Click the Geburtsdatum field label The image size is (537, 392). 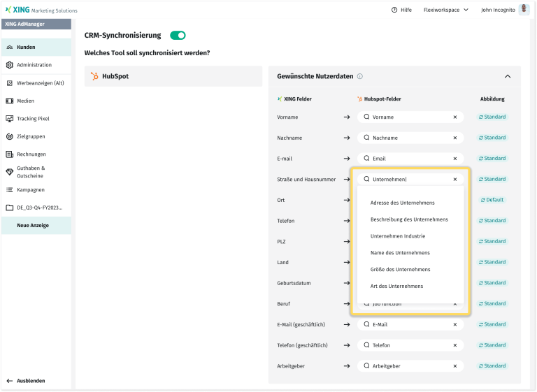(294, 283)
